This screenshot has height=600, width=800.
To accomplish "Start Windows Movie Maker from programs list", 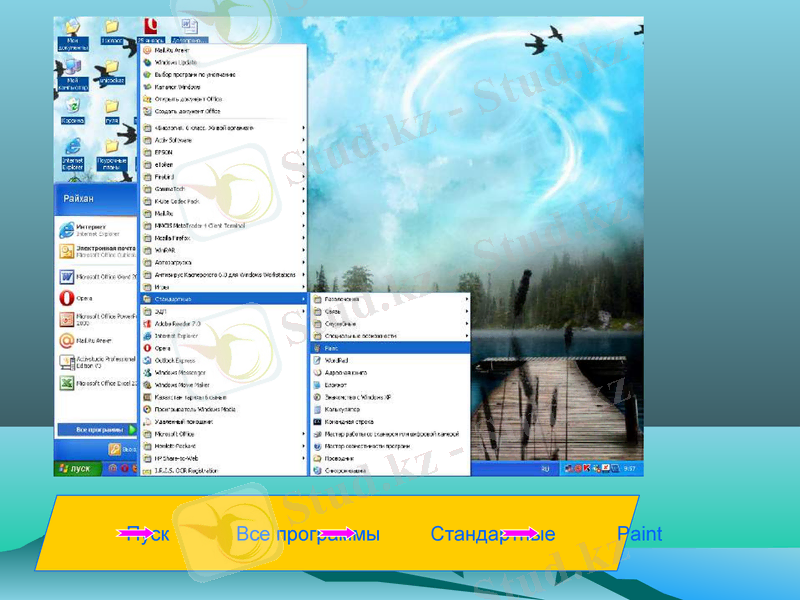I will pyautogui.click(x=182, y=384).
